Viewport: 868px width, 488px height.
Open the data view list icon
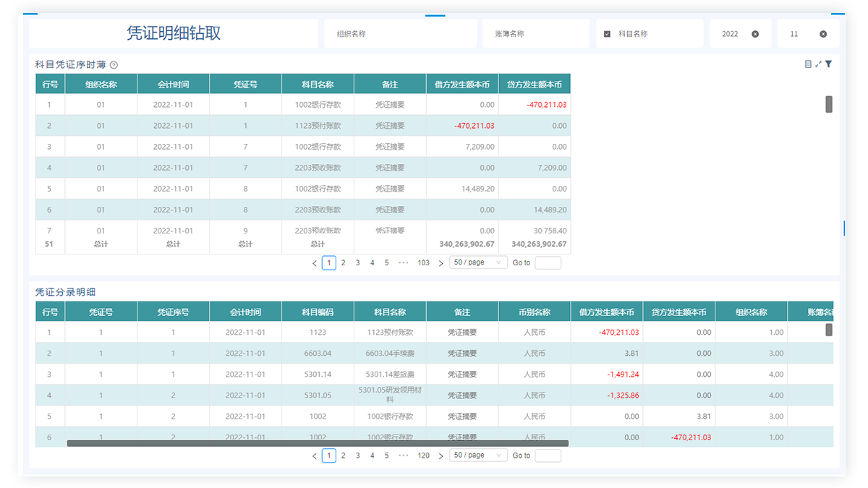pyautogui.click(x=808, y=64)
